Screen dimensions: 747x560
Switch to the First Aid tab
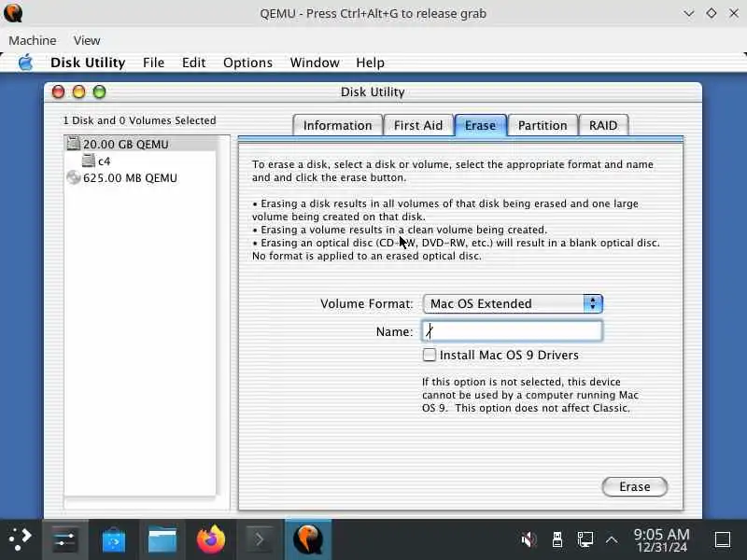[x=417, y=125]
